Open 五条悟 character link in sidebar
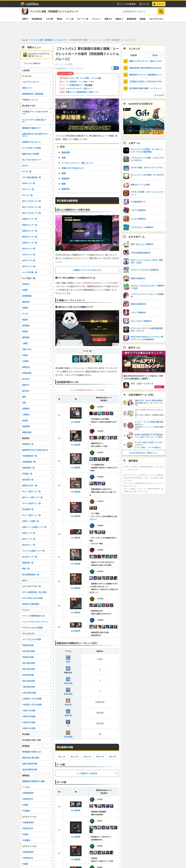The width and height of the screenshot is (186, 868). click(25, 355)
